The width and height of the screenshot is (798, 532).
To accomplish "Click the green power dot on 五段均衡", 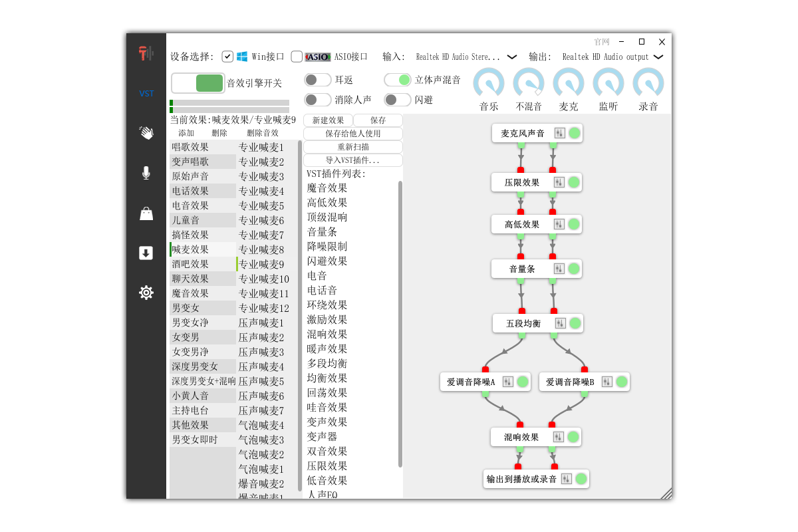I will point(575,324).
